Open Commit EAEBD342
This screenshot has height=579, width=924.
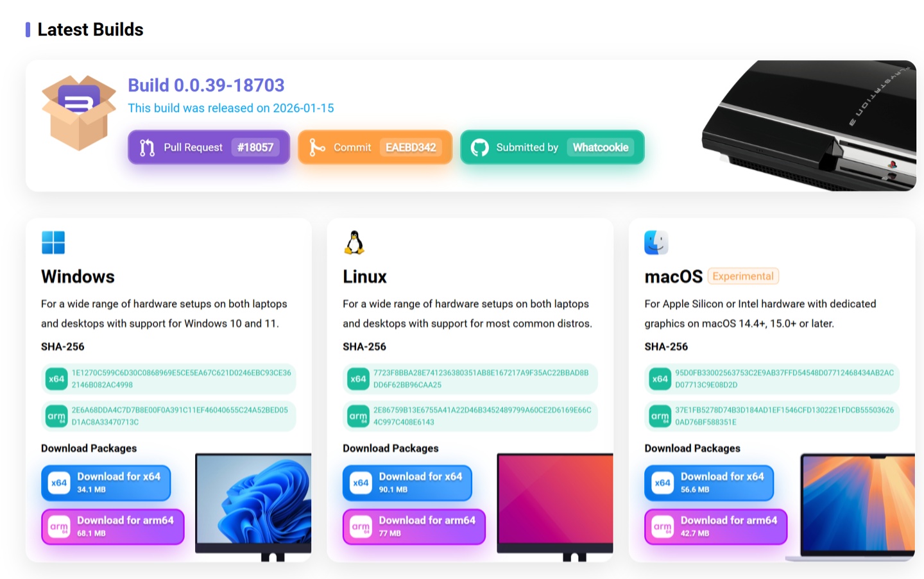375,147
